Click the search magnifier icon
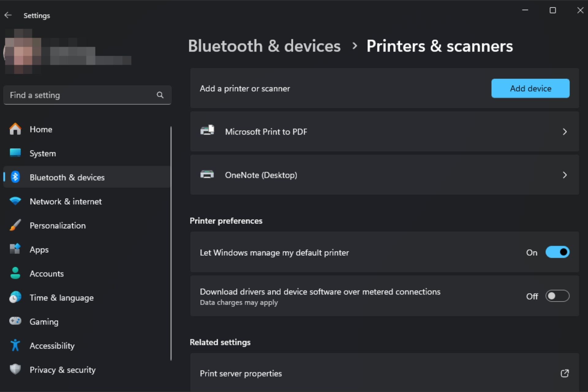Screen dimensions: 588x392 click(160, 95)
